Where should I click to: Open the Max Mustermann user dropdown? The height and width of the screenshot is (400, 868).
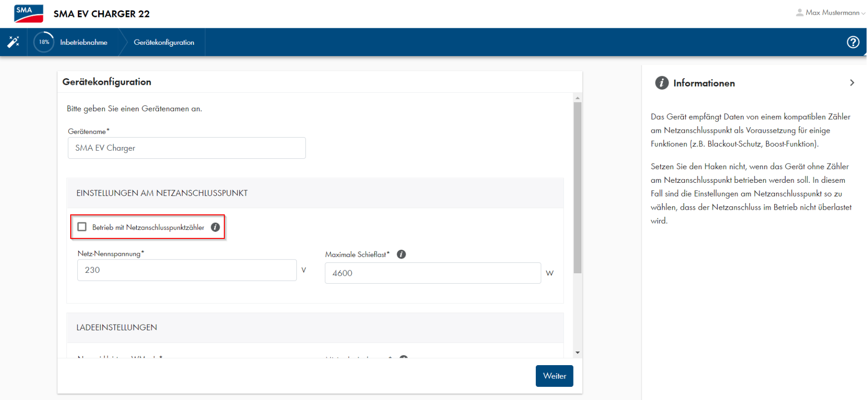point(835,13)
